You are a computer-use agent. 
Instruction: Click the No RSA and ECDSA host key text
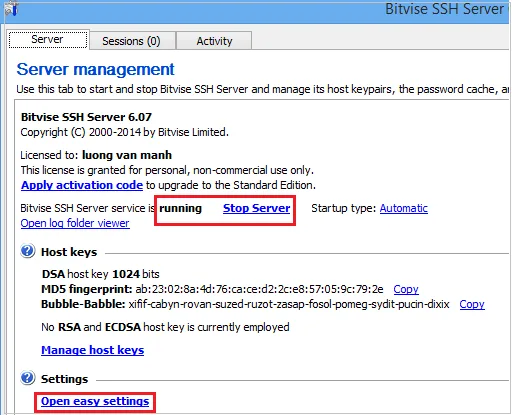click(x=165, y=327)
